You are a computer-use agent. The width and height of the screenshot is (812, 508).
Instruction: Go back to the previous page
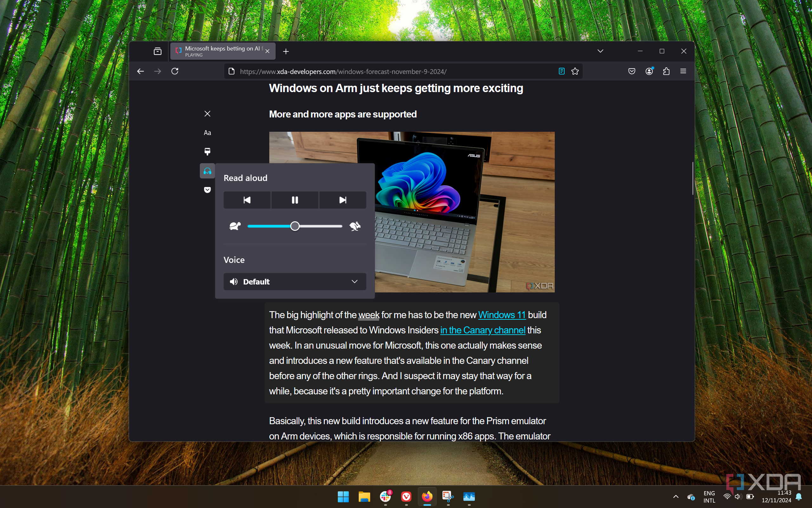pyautogui.click(x=141, y=71)
